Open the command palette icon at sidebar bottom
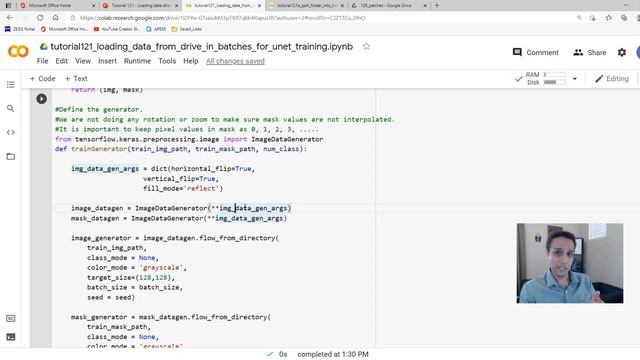 click(x=11, y=318)
